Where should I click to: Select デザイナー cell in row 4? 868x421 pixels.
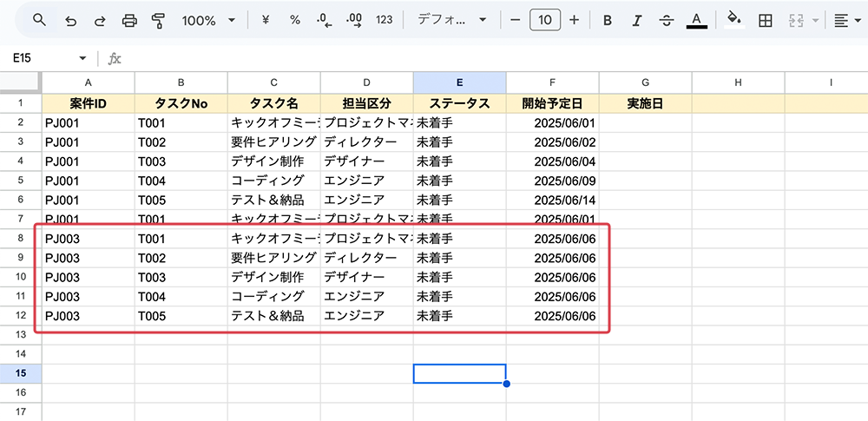[367, 161]
